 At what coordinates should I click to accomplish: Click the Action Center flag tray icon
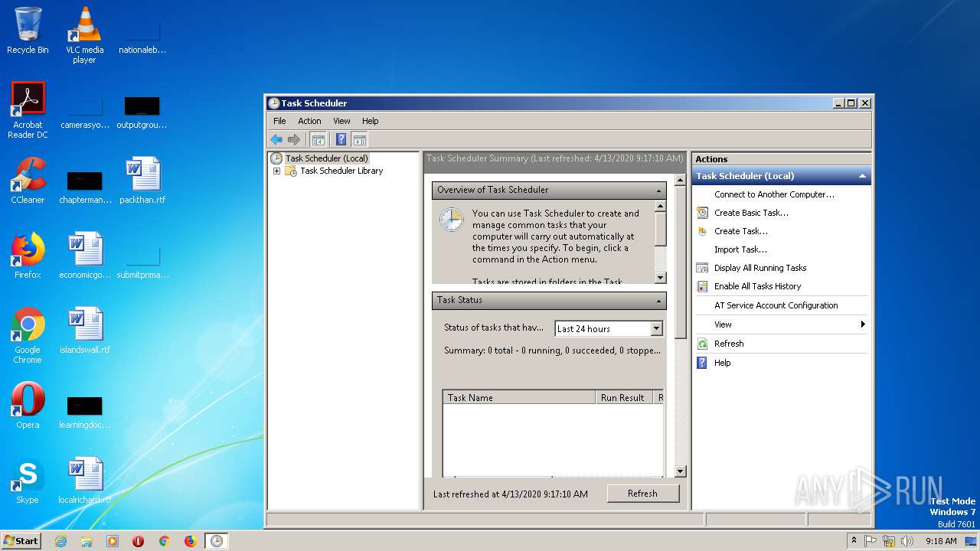click(x=871, y=541)
